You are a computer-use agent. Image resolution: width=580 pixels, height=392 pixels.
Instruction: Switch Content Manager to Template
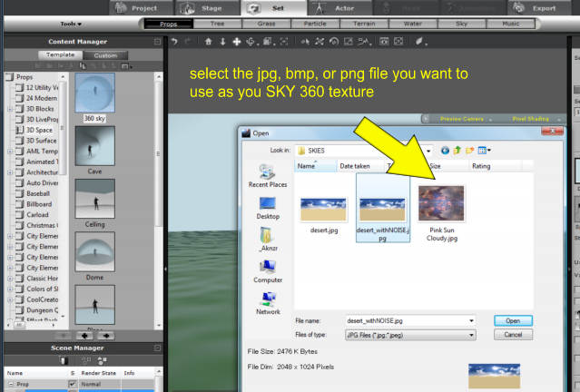(61, 55)
